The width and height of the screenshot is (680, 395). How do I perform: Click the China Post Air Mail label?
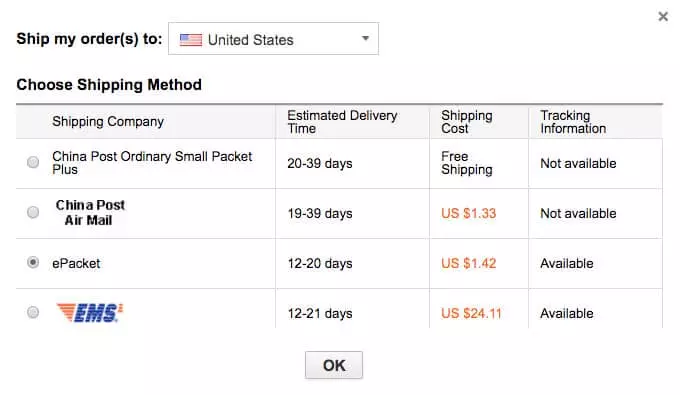[x=90, y=212]
